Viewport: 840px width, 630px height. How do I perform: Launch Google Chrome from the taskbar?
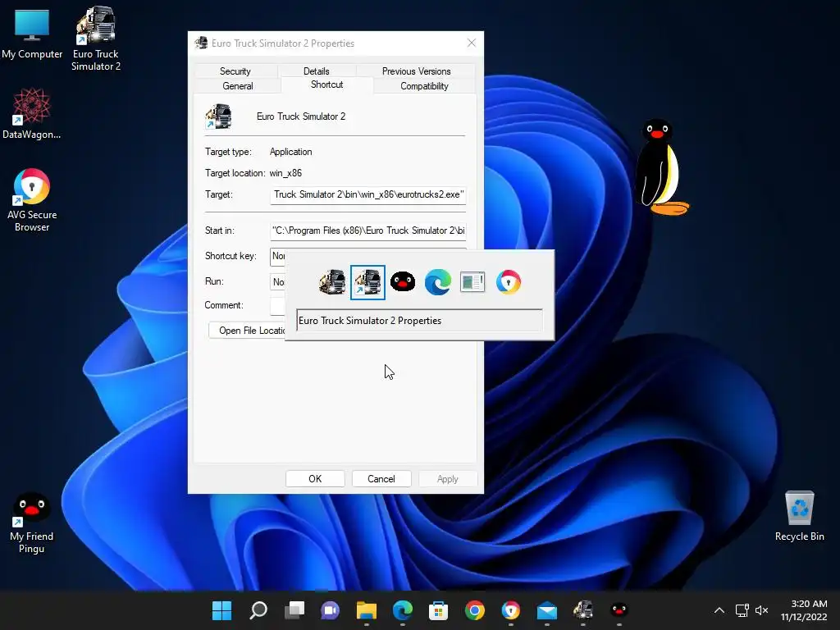475,610
